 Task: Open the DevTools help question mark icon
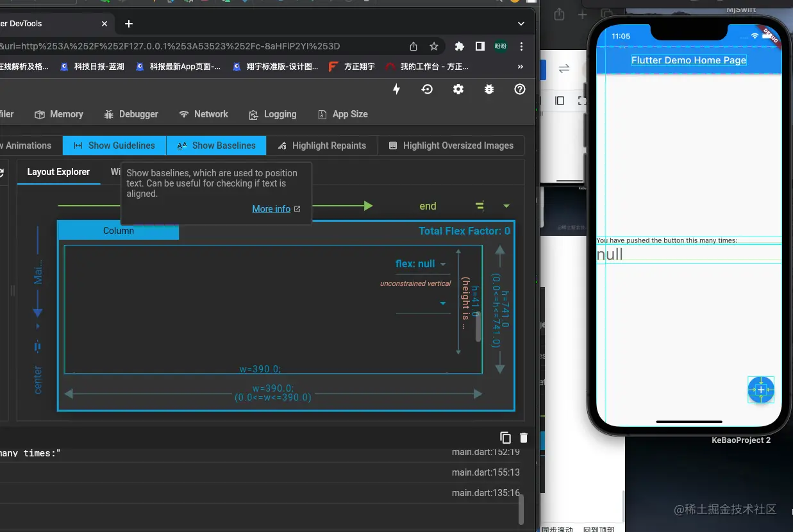(x=520, y=90)
